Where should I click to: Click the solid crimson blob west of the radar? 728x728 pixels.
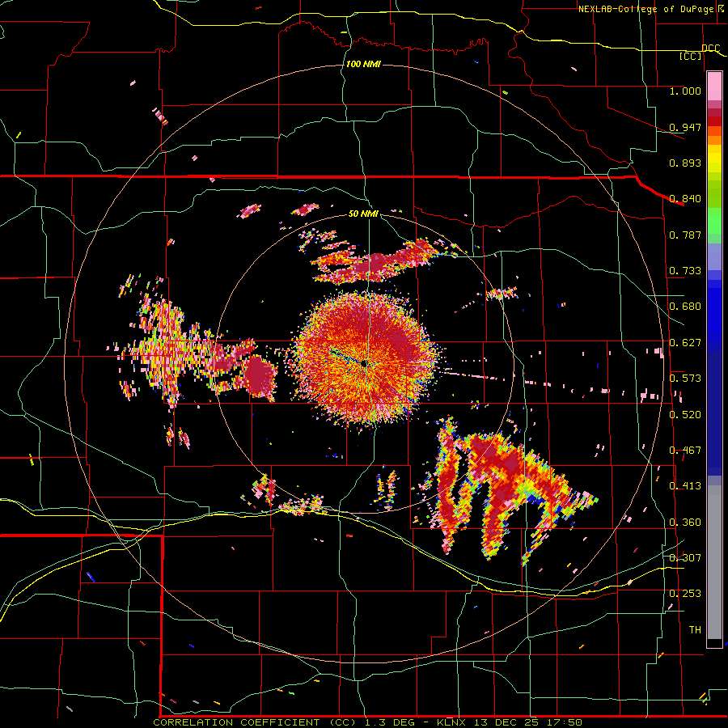pyautogui.click(x=259, y=375)
